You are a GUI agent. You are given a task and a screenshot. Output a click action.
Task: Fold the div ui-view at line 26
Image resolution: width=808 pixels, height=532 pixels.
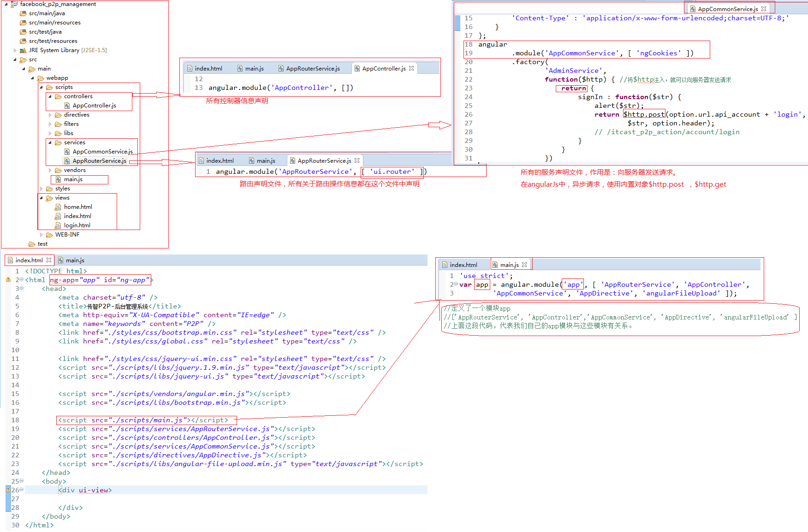[21, 490]
